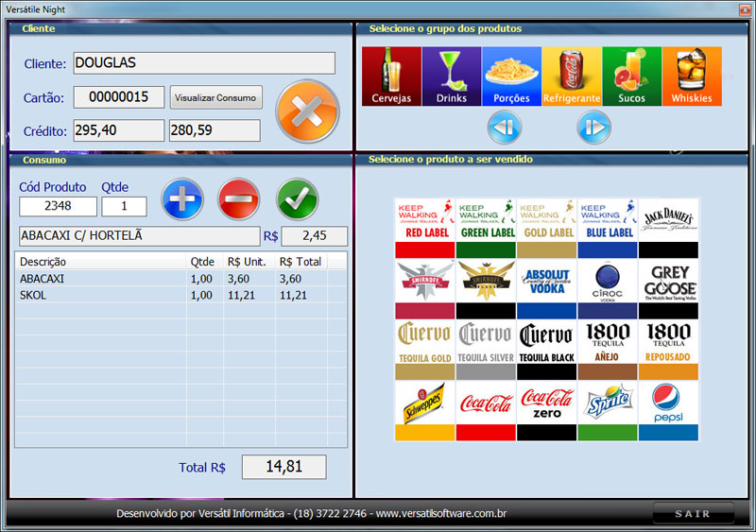
Task: Close the Versátile Night window
Action: (x=745, y=9)
